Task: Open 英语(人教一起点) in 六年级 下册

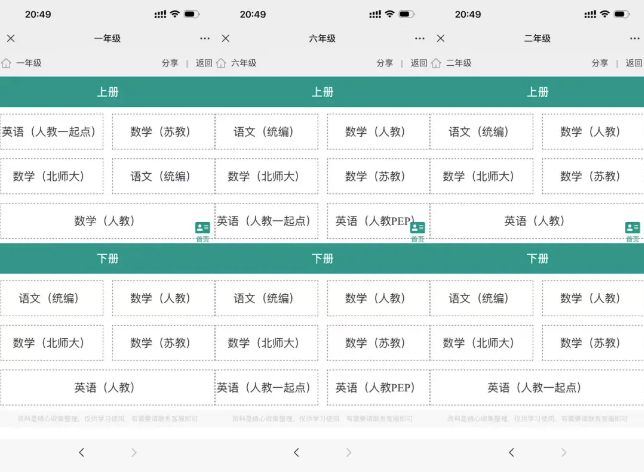Action: 267,387
